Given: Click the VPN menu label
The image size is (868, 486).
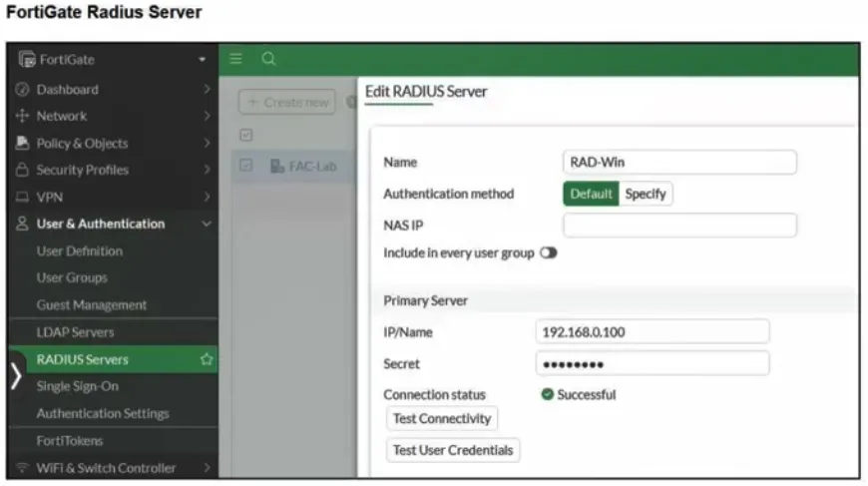Looking at the screenshot, I should tap(49, 197).
